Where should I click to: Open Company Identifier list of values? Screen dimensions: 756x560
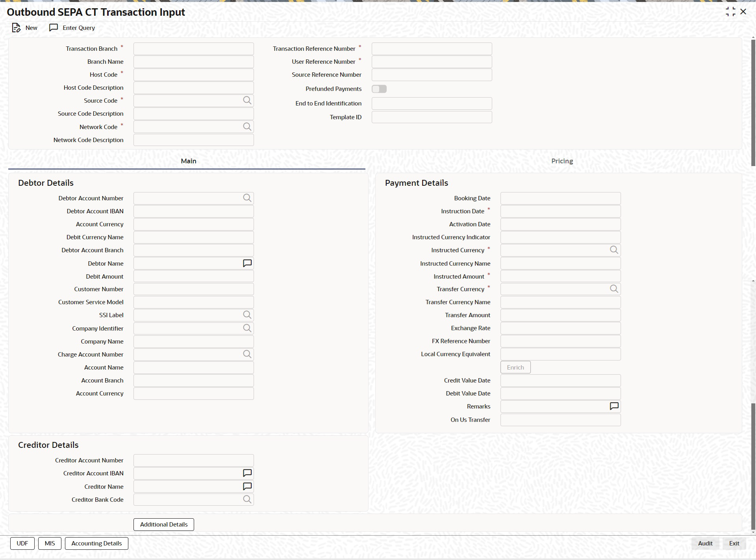pos(247,328)
